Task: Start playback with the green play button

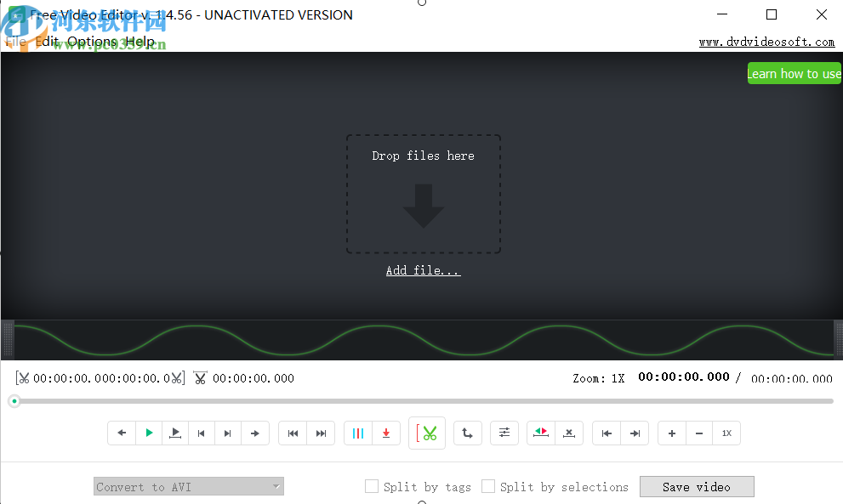Action: point(149,433)
